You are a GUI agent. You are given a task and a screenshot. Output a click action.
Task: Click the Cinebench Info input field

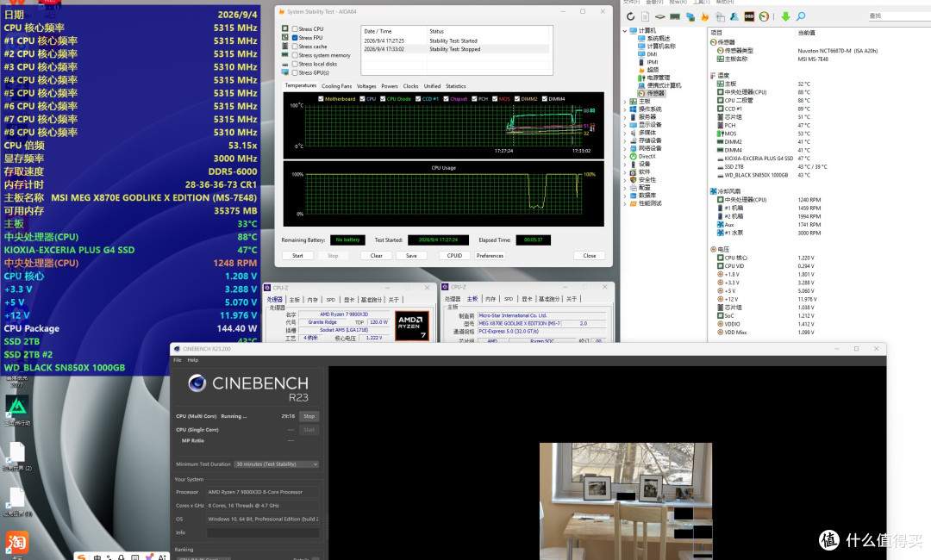(x=263, y=532)
